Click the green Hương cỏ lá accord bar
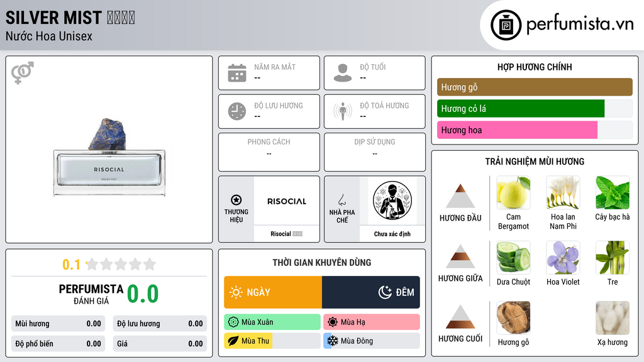 click(521, 109)
